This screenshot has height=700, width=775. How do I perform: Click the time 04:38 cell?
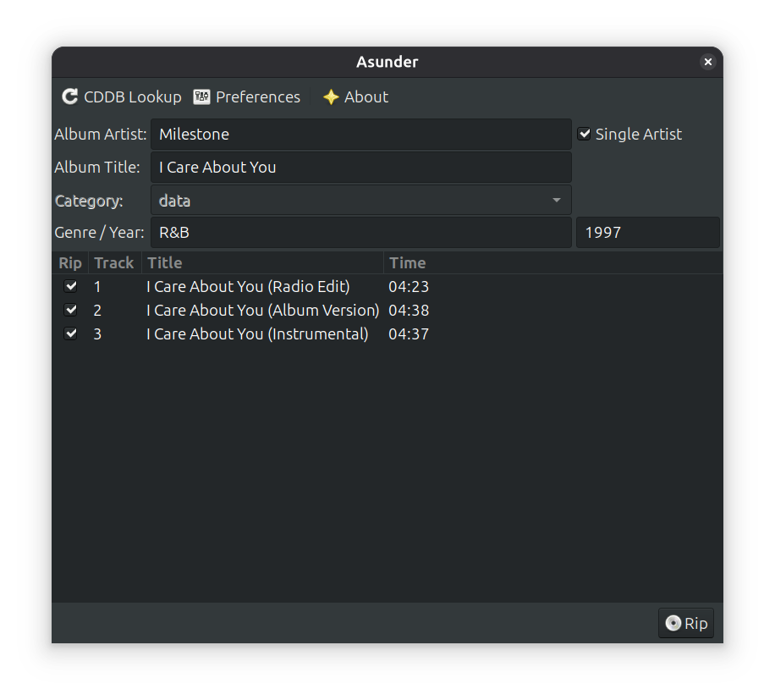[x=409, y=311]
